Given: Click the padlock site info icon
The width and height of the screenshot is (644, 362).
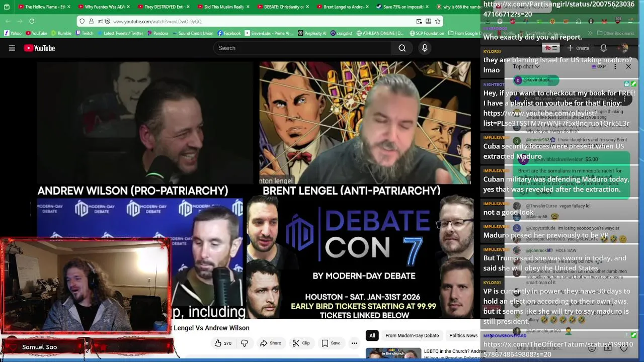Looking at the screenshot, I should click(91, 21).
